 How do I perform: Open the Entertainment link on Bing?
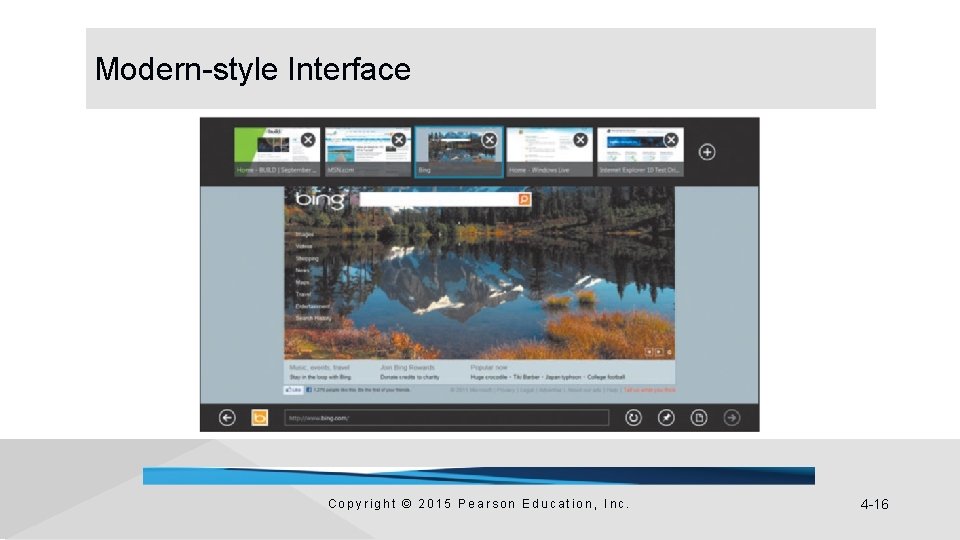(x=312, y=306)
